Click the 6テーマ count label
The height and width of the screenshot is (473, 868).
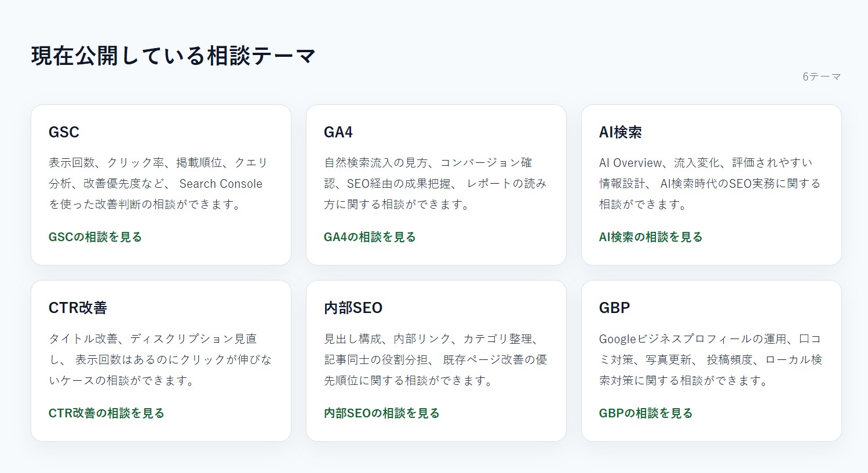pyautogui.click(x=821, y=77)
